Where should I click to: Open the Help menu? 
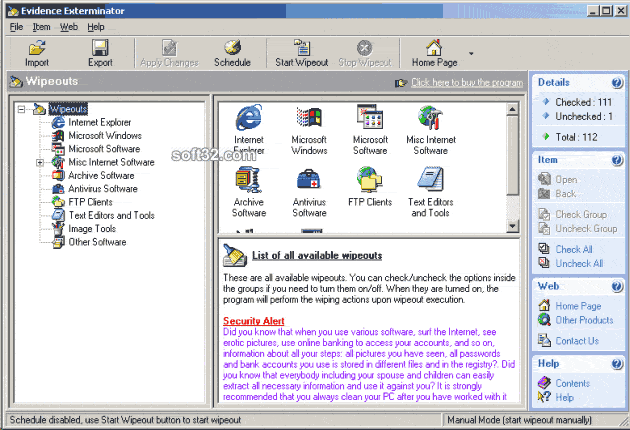coord(96,27)
